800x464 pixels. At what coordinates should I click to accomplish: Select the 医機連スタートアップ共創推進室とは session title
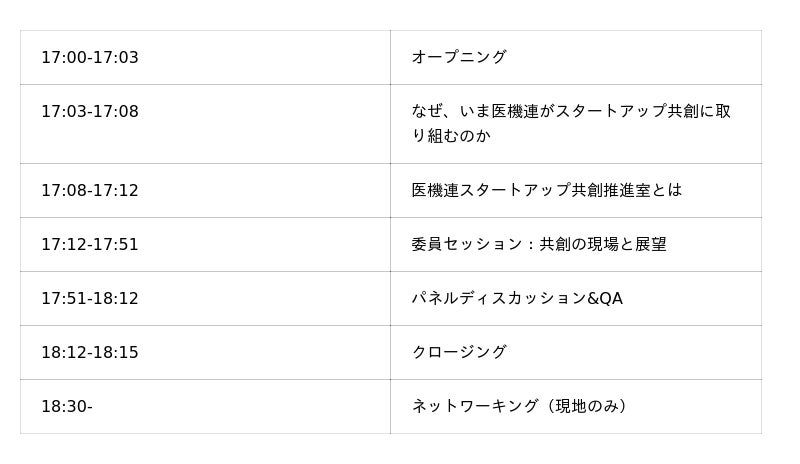(x=547, y=190)
